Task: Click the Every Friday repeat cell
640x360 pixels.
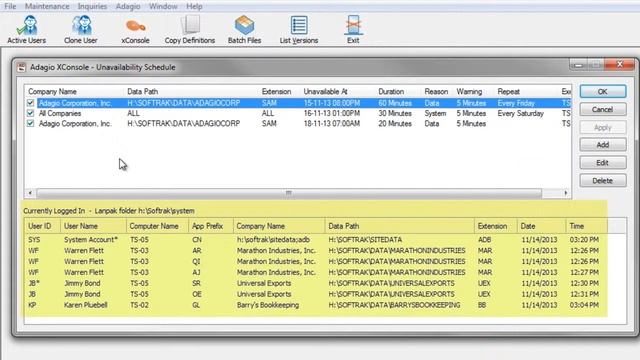Action: [x=516, y=103]
